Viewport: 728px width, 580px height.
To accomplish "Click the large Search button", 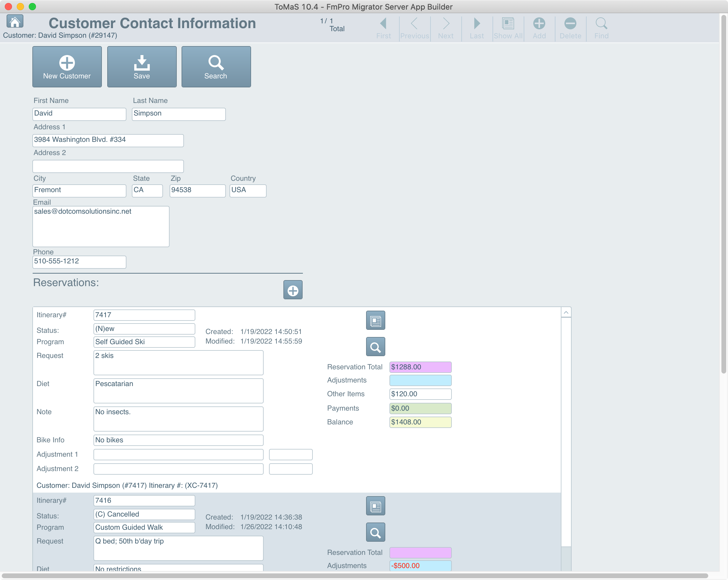I will tap(216, 67).
